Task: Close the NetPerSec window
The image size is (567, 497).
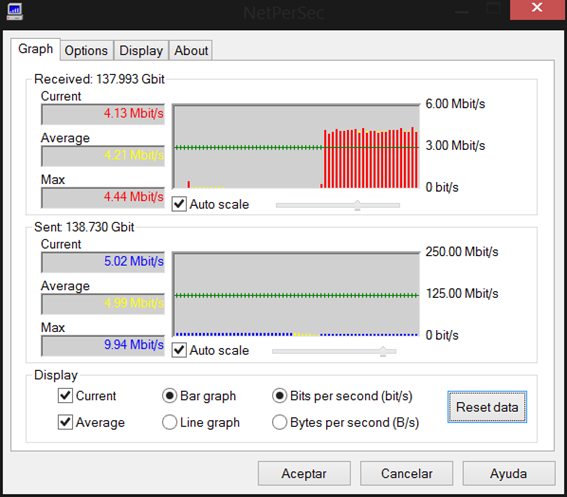Action: [x=537, y=9]
